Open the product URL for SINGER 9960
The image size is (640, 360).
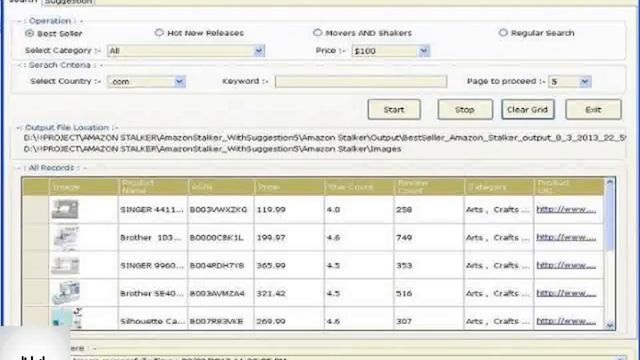click(566, 265)
